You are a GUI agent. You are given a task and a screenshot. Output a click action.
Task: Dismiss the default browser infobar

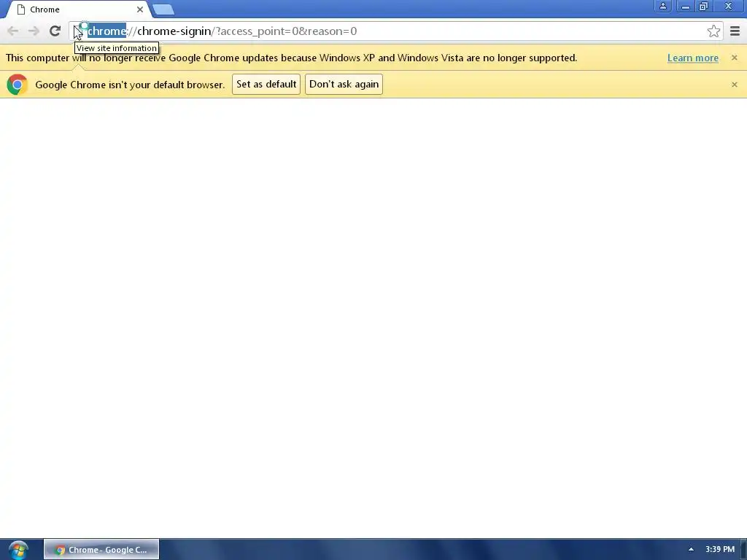(x=734, y=85)
